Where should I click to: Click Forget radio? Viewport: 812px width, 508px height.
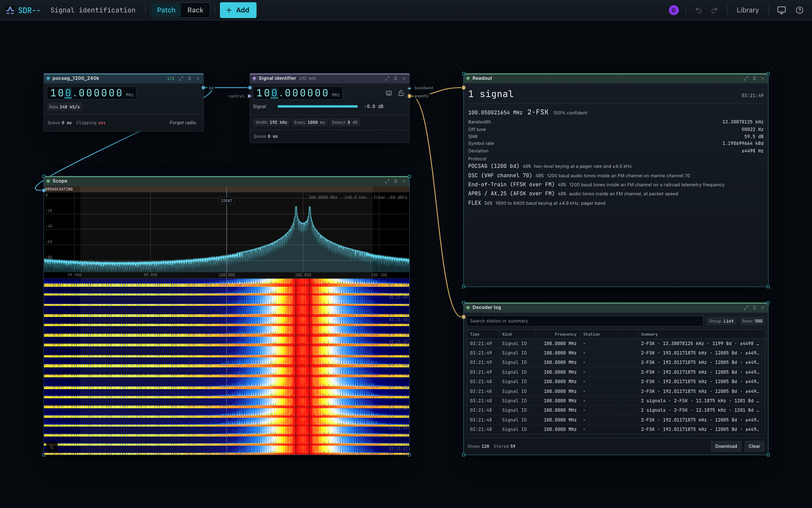(x=183, y=123)
